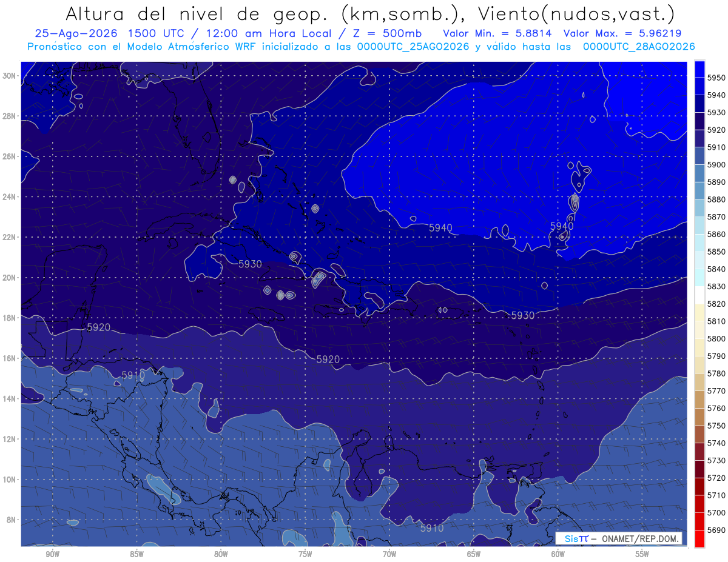Screen dimensions: 728x562
Task: Click the 28N latitude axis label
Action: click(x=9, y=116)
